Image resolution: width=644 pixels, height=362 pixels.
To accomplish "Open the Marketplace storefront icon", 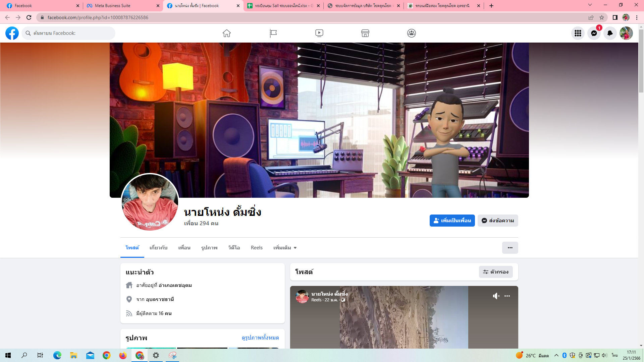I will click(365, 33).
